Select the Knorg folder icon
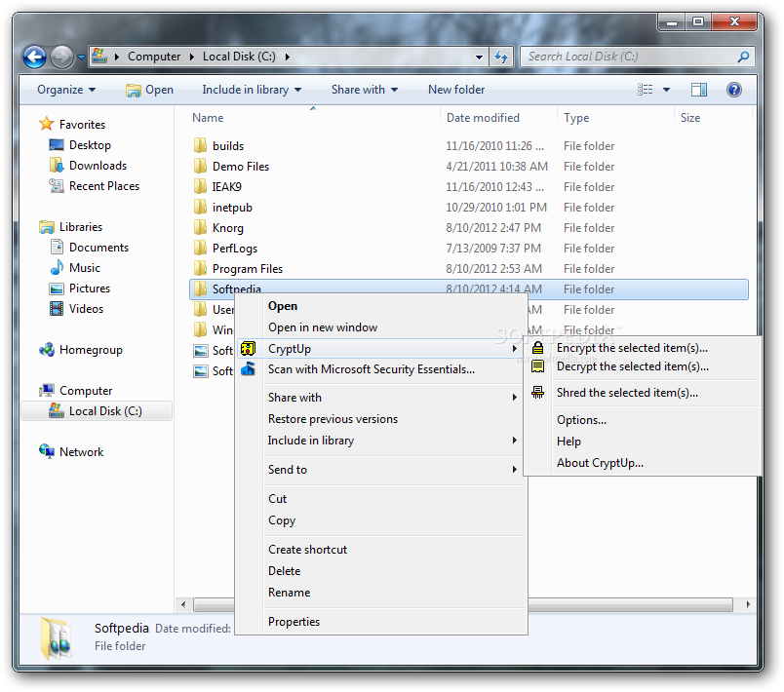 [x=200, y=228]
